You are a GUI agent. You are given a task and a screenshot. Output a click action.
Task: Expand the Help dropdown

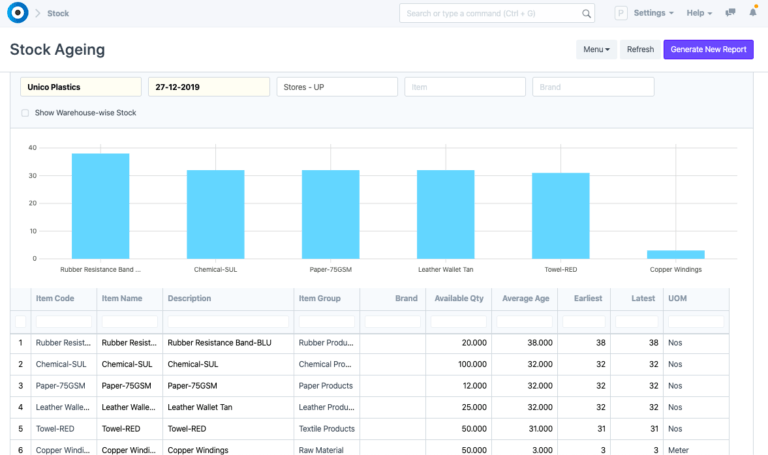(x=699, y=13)
